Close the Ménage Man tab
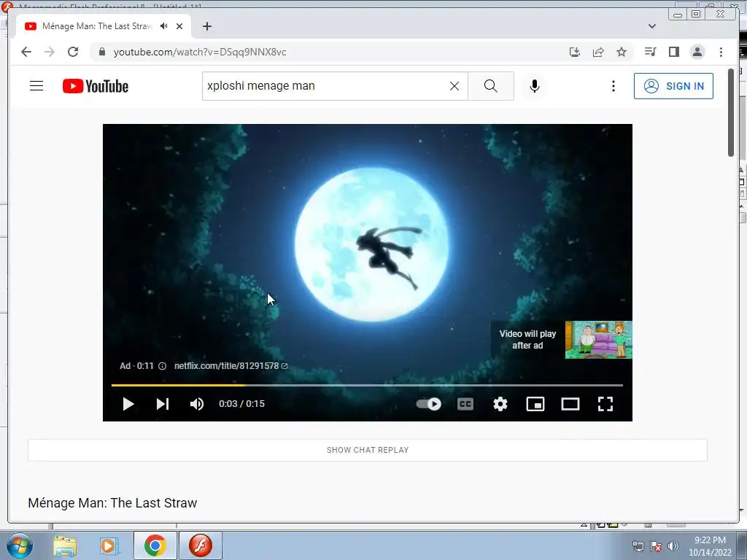Screen dimensions: 747x560 (x=179, y=26)
